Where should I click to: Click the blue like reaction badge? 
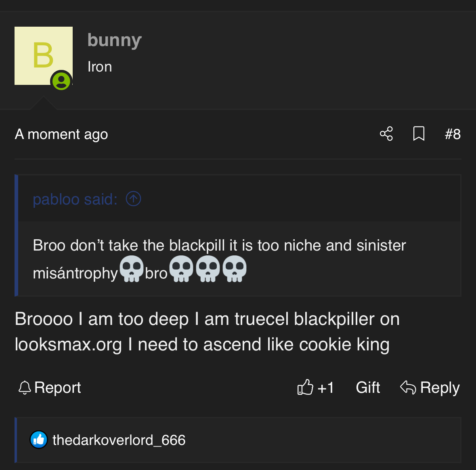pos(39,440)
